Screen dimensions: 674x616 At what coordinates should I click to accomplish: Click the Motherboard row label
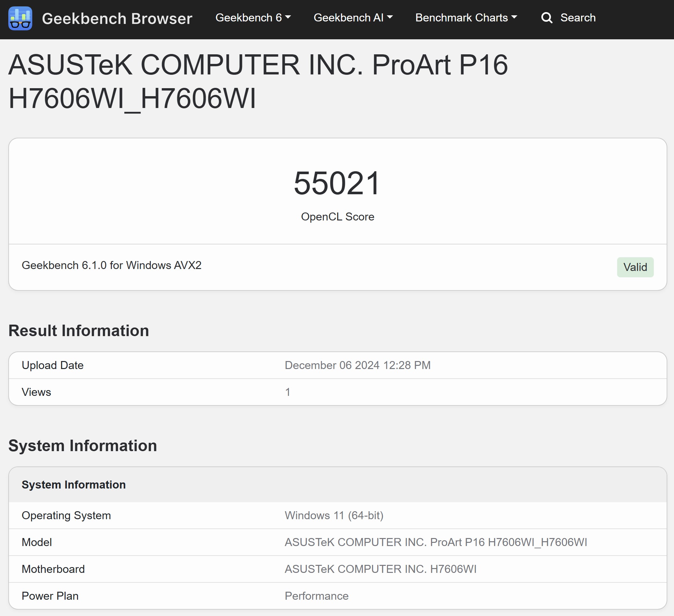pos(53,569)
